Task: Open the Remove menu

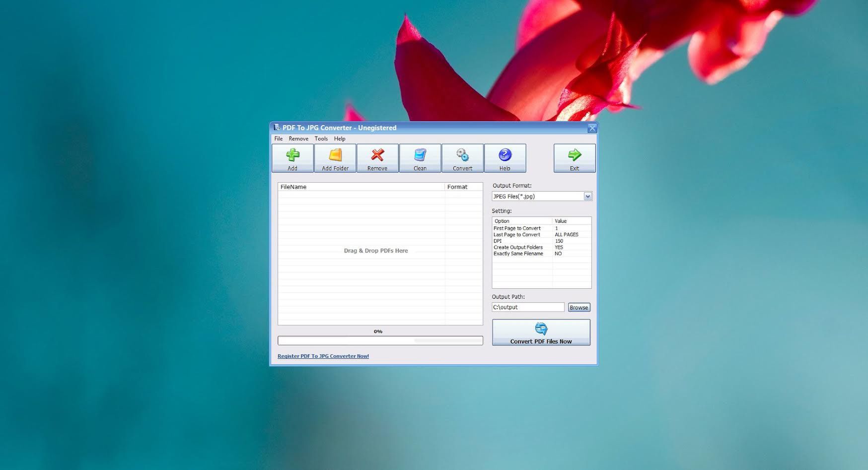Action: pyautogui.click(x=298, y=138)
